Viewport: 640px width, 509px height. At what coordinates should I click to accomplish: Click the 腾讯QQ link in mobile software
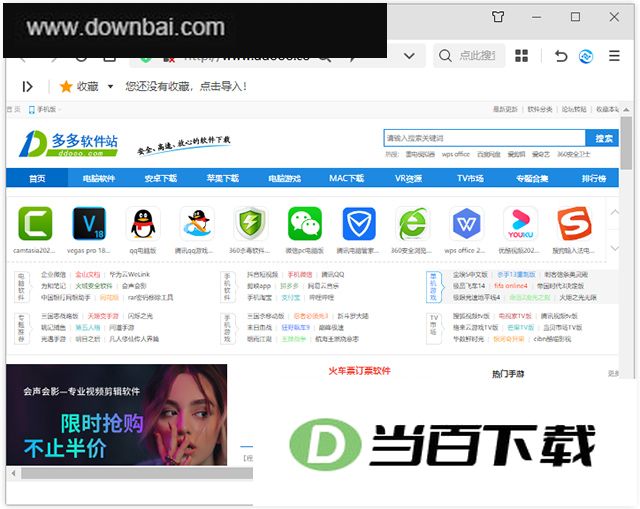[333, 274]
